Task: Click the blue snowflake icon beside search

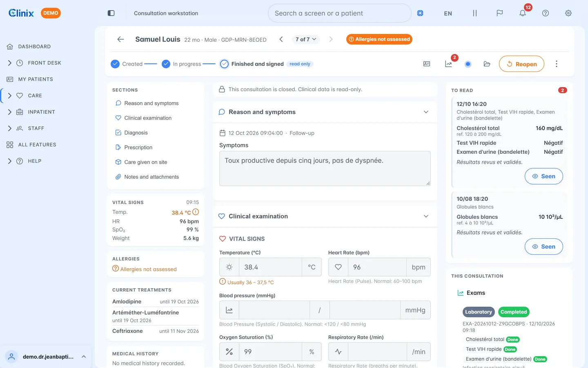Action: click(420, 13)
